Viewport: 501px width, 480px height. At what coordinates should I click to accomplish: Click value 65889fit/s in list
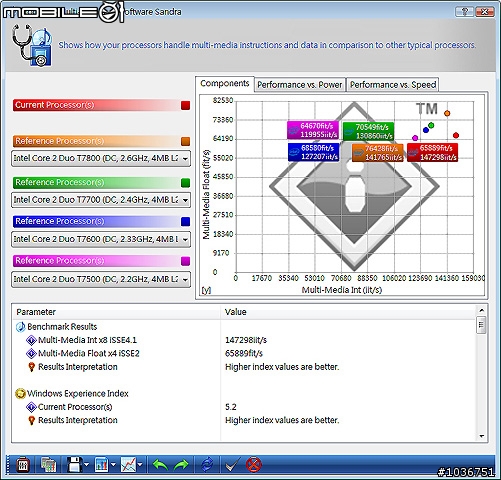click(244, 353)
